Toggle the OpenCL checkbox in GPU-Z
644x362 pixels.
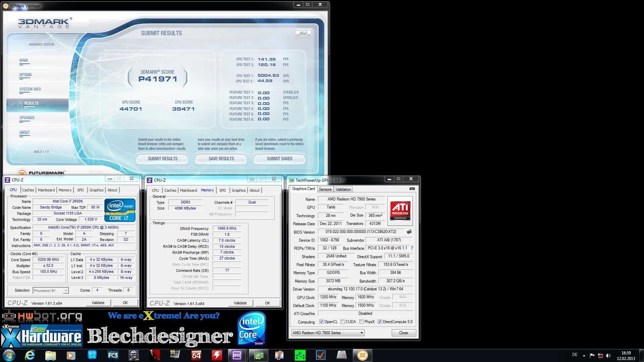tap(321, 322)
